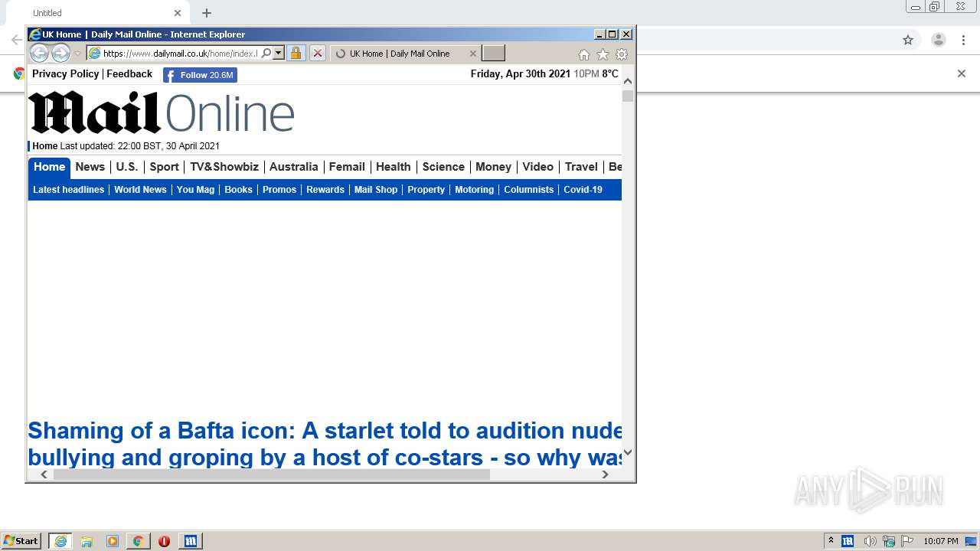Select the UK Home Daily Mail Online tab
This screenshot has width=980, height=551.
point(400,54)
